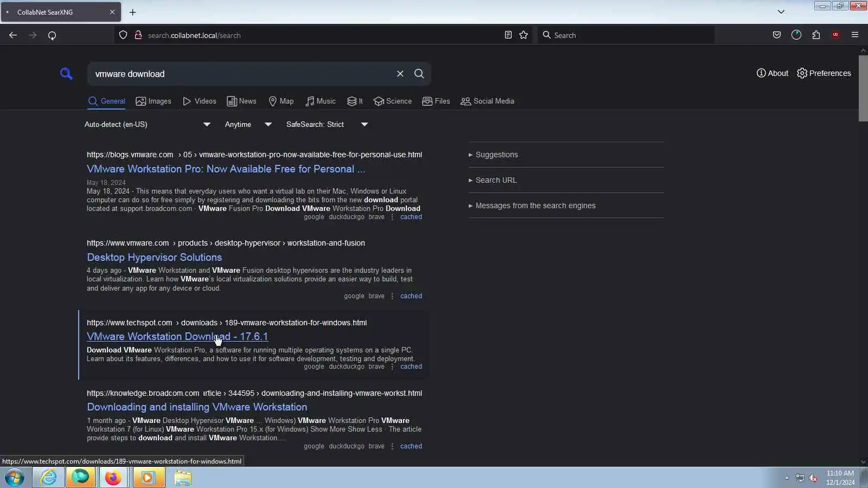Show hidden system tray icons
The width and height of the screenshot is (868, 488).
(787, 478)
